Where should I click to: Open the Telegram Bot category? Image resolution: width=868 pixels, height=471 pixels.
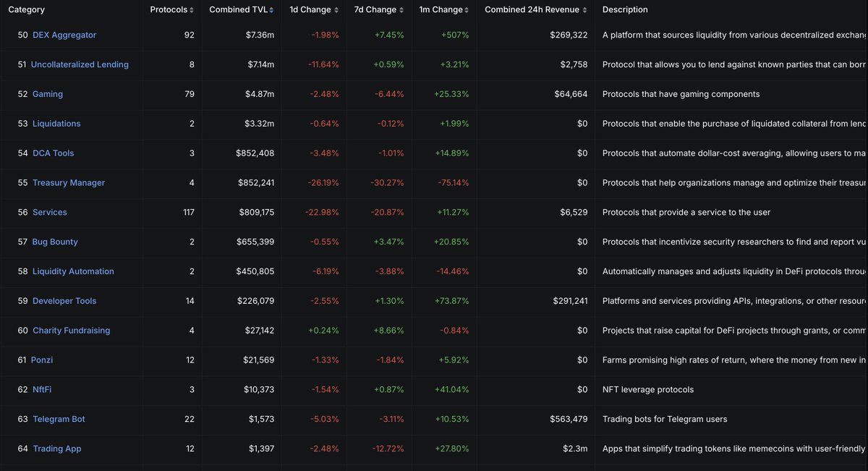coord(59,420)
